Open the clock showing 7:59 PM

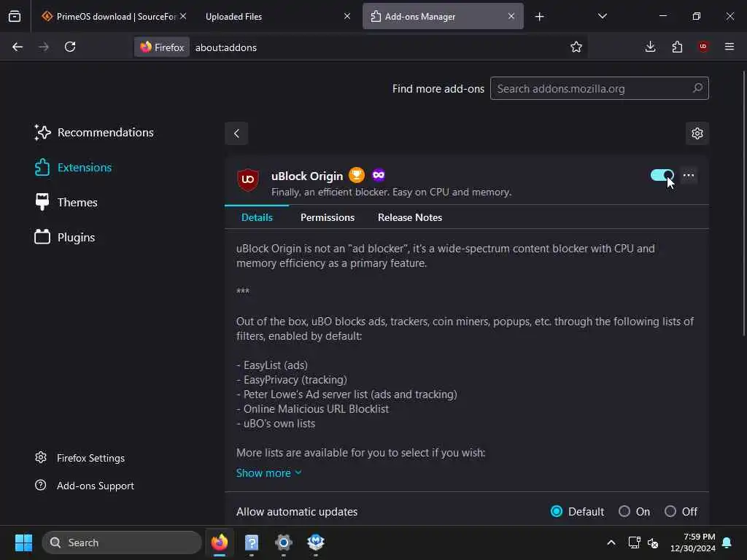pos(693,542)
